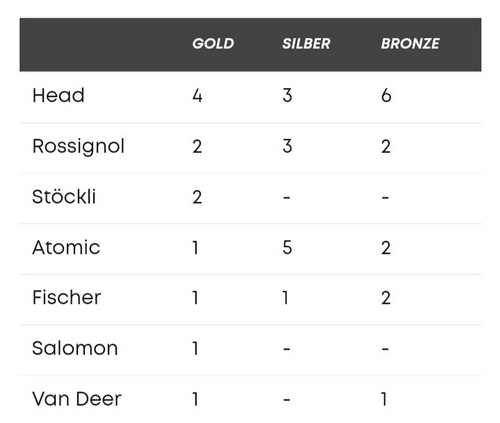The image size is (500, 423).
Task: Select the Van Deer row label
Action: tap(77, 399)
